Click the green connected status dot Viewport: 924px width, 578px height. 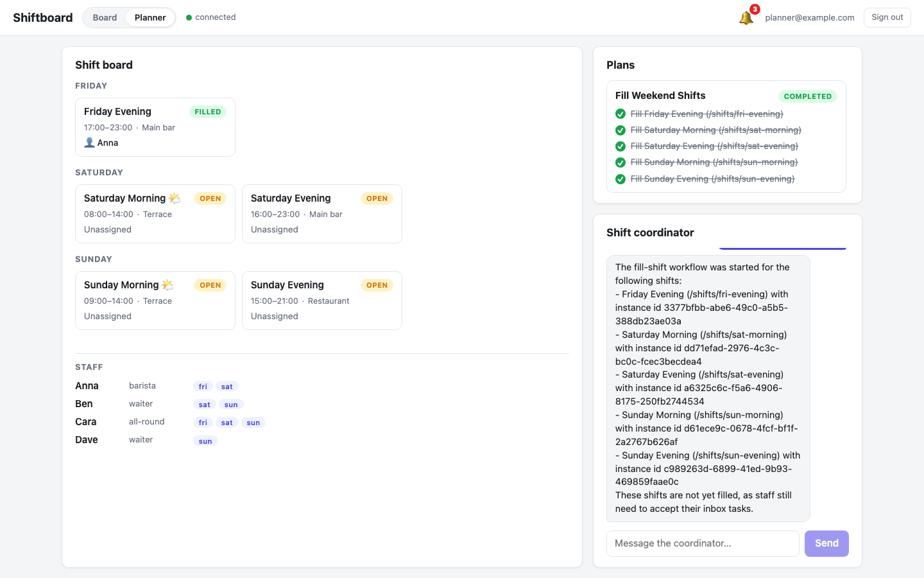point(189,17)
